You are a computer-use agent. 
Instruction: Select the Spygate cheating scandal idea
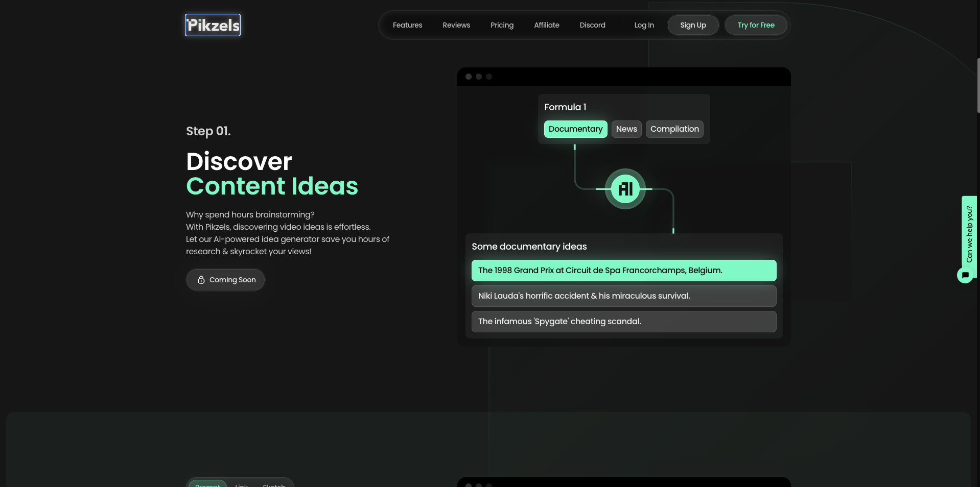pyautogui.click(x=624, y=322)
